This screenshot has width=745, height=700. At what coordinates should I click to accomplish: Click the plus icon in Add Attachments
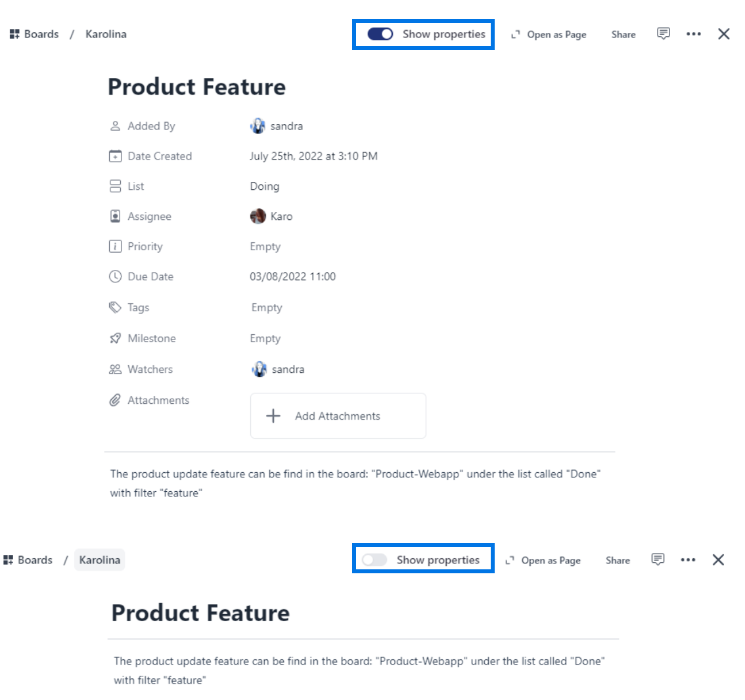273,416
